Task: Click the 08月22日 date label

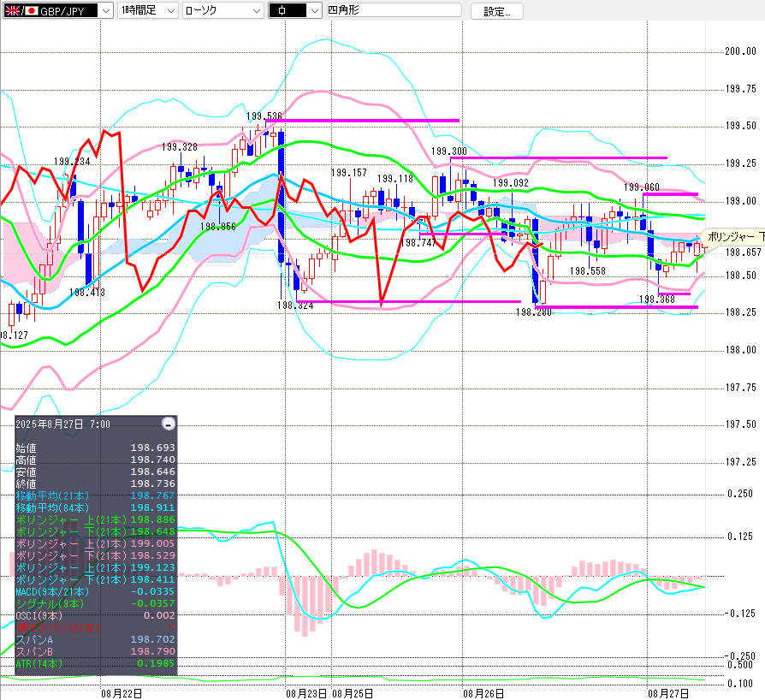Action: [122, 694]
